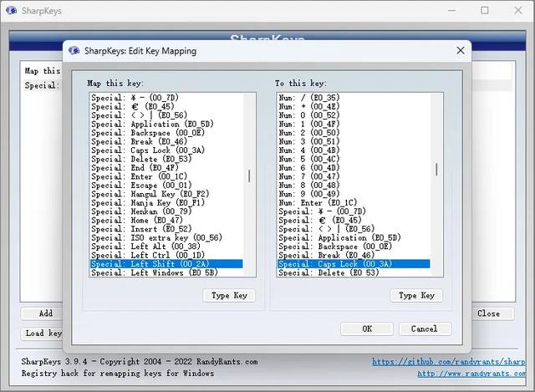Select 'Special: Hanja Key (E0_F1)'
The image size is (535, 392).
click(166, 202)
